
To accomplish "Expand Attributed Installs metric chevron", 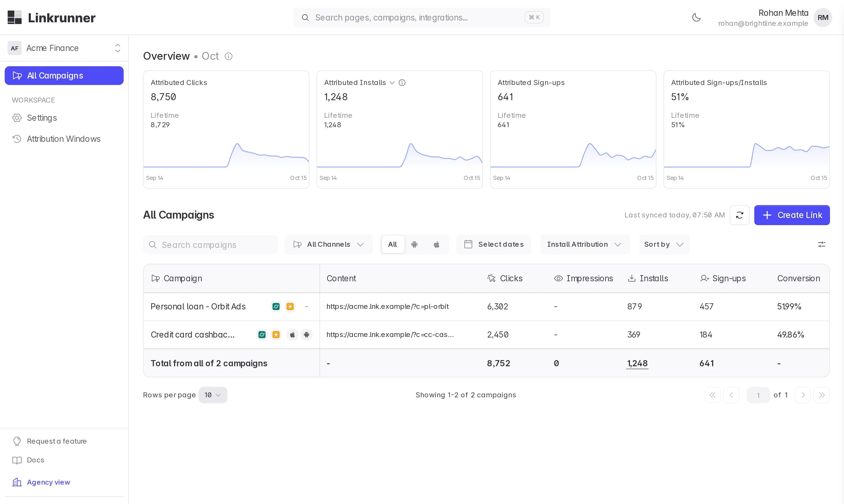I will [392, 83].
